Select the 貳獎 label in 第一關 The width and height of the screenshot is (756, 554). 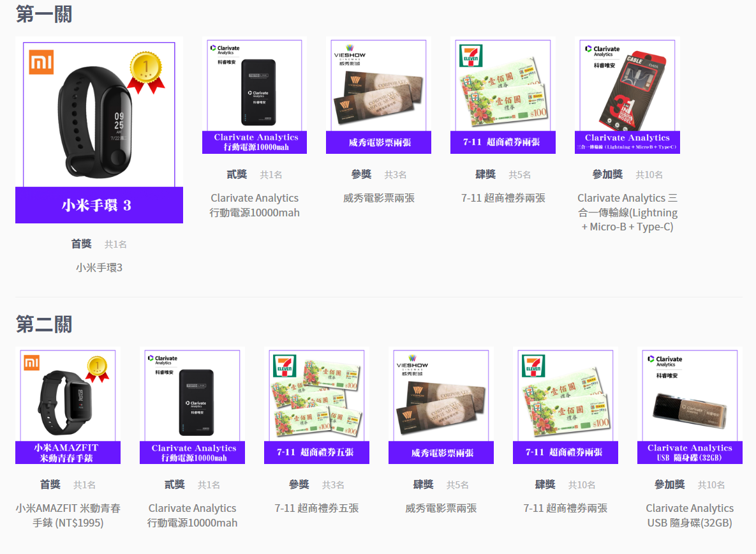[x=237, y=174]
